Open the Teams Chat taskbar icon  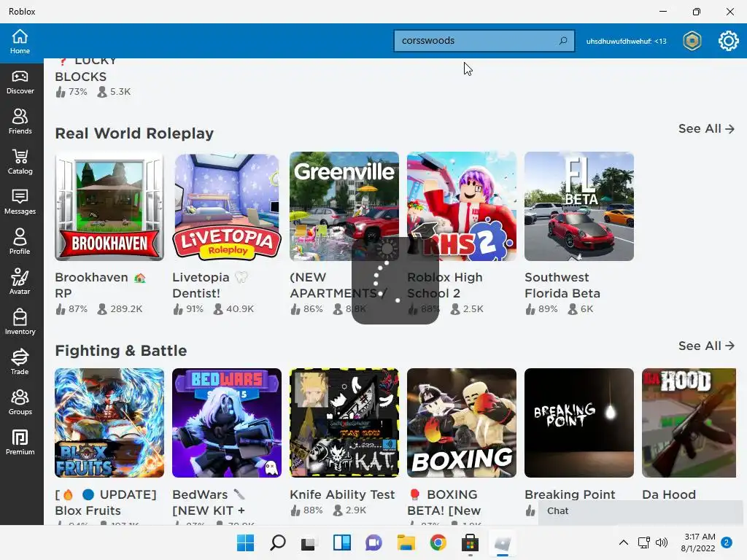374,542
